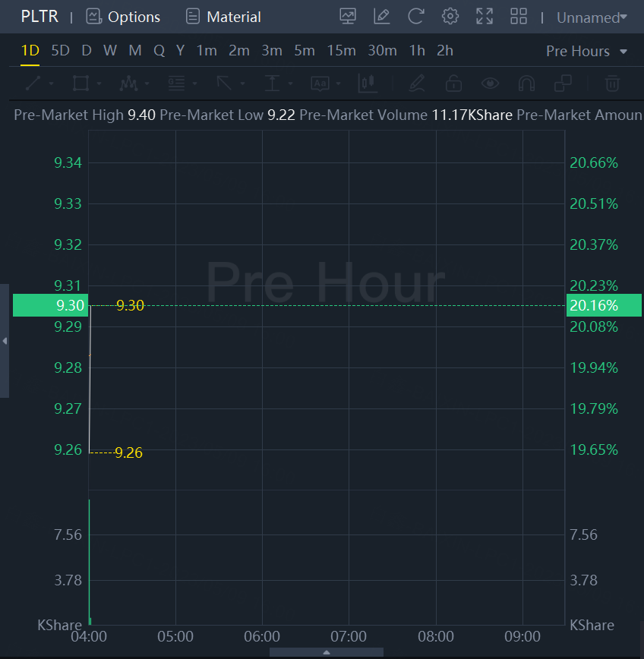Switch to the 5D timeframe tab
The height and width of the screenshot is (659, 644).
[60, 51]
